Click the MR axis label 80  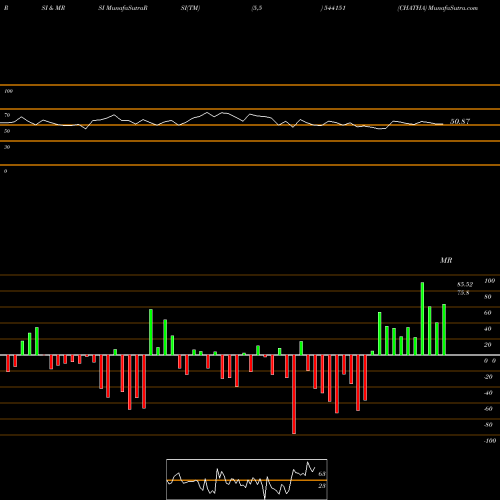point(488,297)
